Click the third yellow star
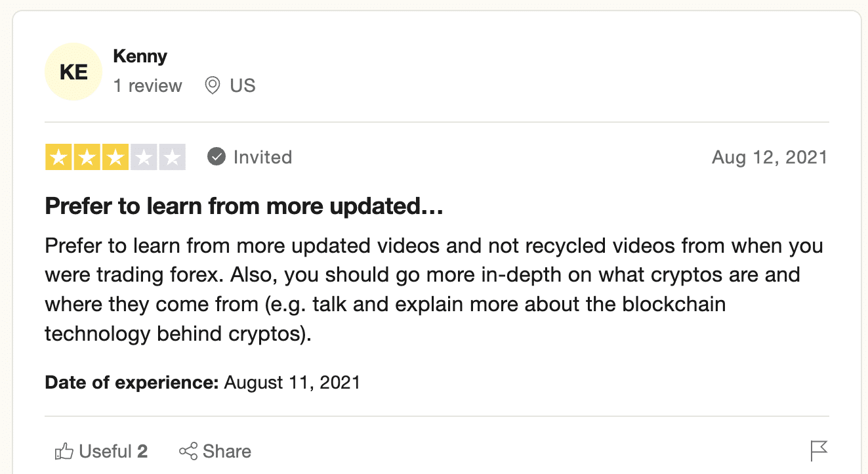The width and height of the screenshot is (868, 474). [115, 158]
